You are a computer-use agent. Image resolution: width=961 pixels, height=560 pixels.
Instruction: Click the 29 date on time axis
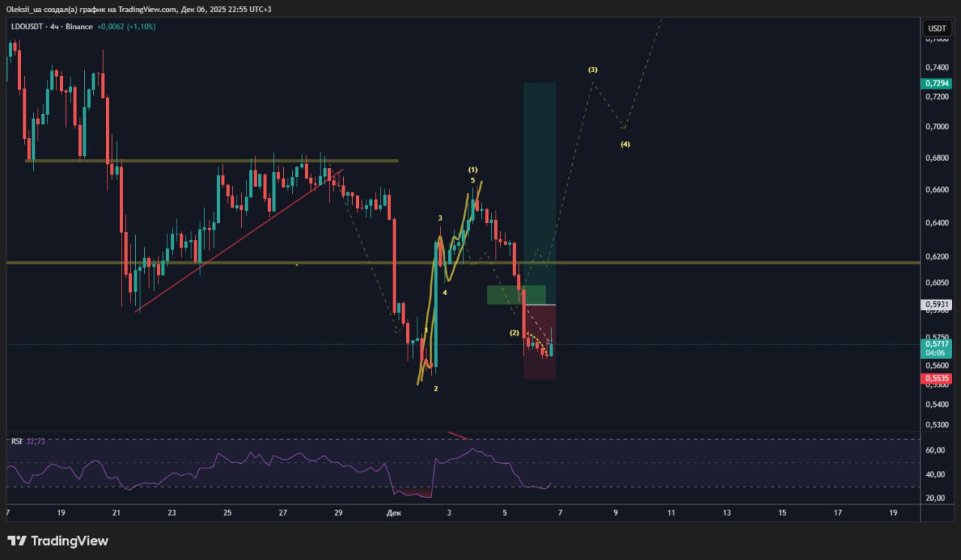point(339,513)
